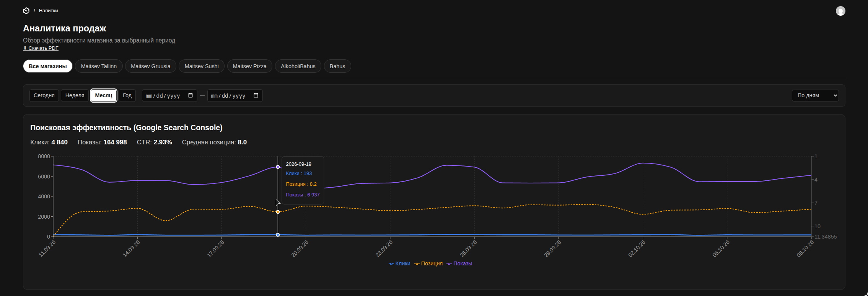Image resolution: width=868 pixels, height=296 pixels.
Task: Select the Maitsev Gruusia store
Action: [151, 66]
